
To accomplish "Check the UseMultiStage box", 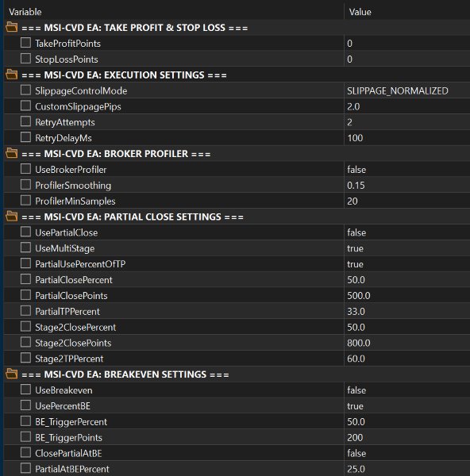I will click(25, 248).
